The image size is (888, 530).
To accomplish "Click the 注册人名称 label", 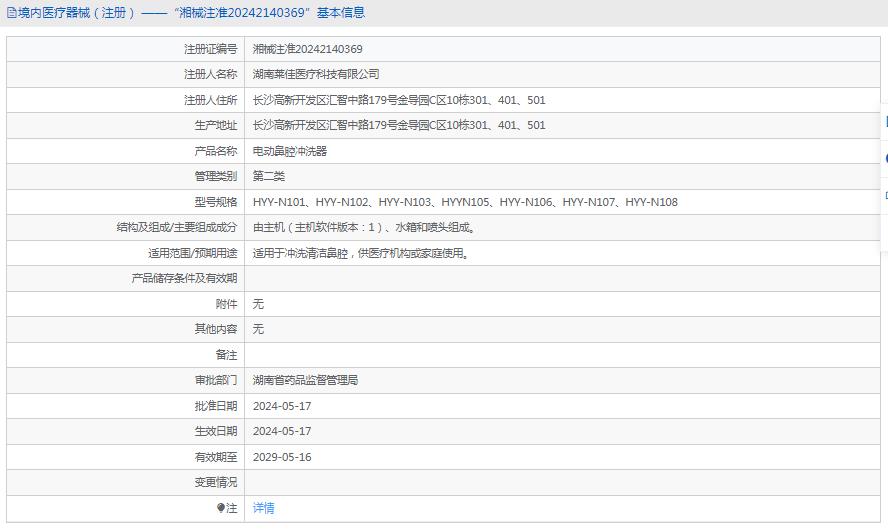I will coord(211,74).
